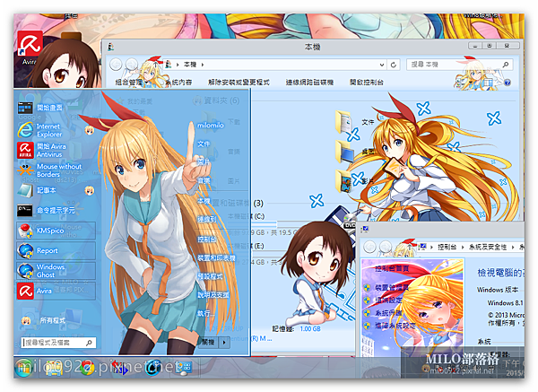Click the Start orb on taskbar
Viewport: 538px width, 392px height.
(x=24, y=367)
